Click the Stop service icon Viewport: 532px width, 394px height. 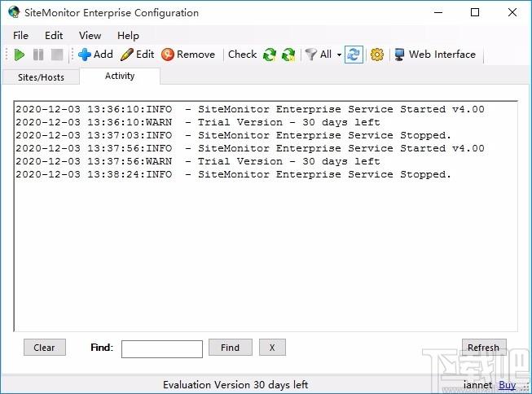(57, 55)
